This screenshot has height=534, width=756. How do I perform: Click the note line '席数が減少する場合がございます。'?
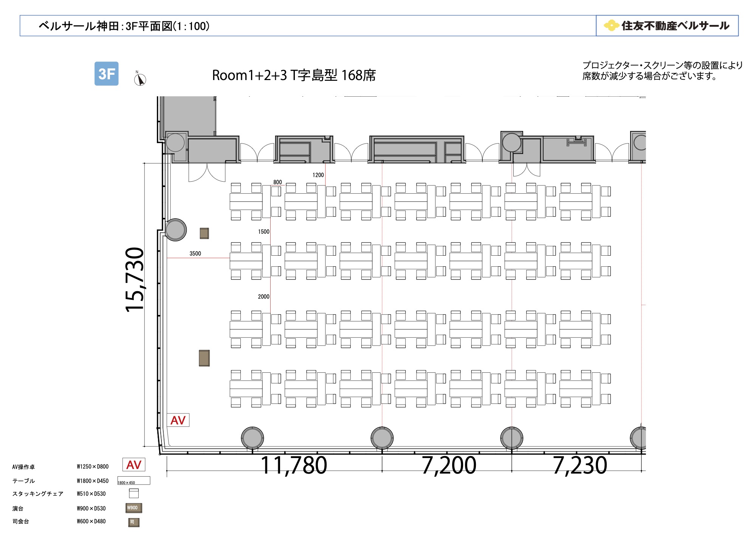pos(650,76)
